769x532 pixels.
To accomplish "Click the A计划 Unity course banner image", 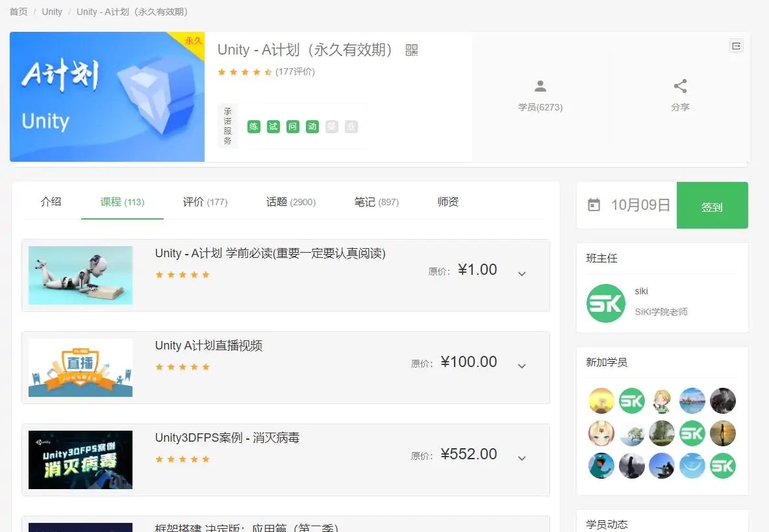I will click(x=107, y=97).
